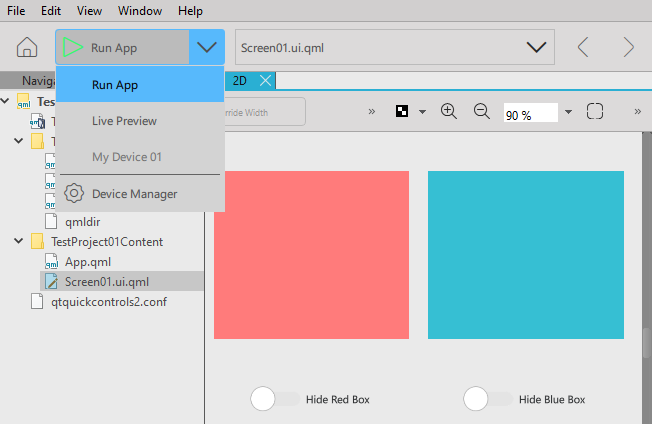Close the 2D tab with X
Screen dimensions: 652x424
265,81
